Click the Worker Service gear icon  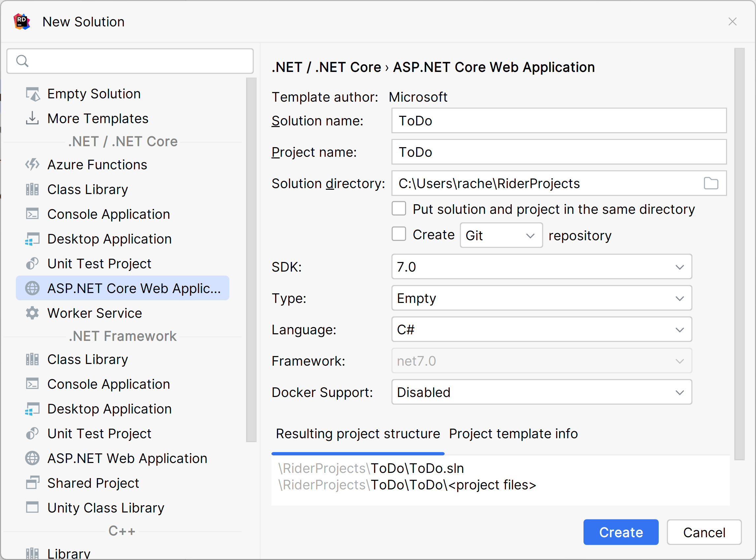point(32,313)
